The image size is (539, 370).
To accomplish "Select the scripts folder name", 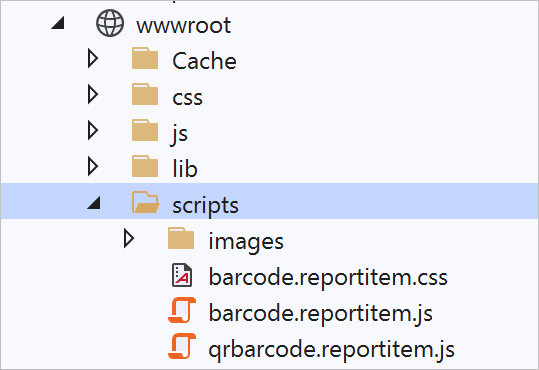I will [205, 206].
